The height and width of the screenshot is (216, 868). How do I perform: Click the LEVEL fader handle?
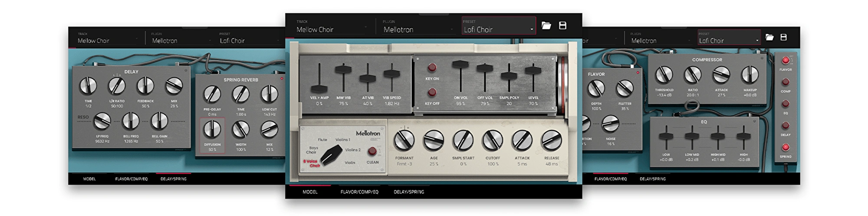coord(533,70)
